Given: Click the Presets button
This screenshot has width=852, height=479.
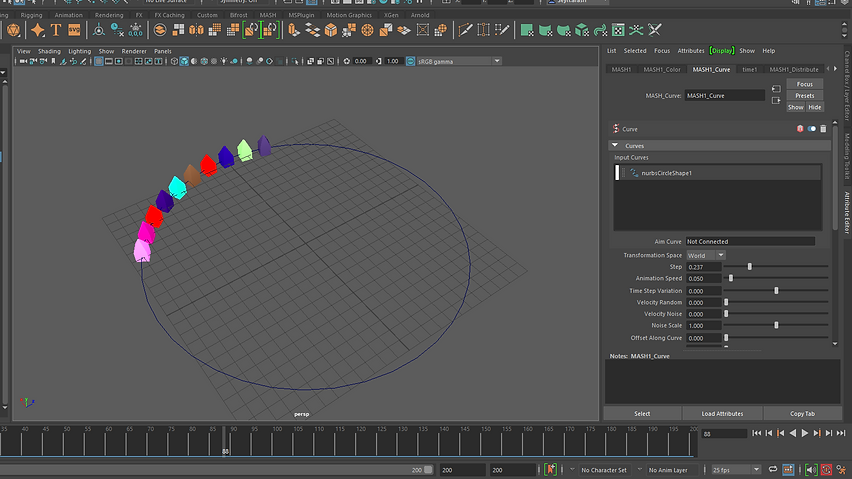Looking at the screenshot, I should [805, 96].
